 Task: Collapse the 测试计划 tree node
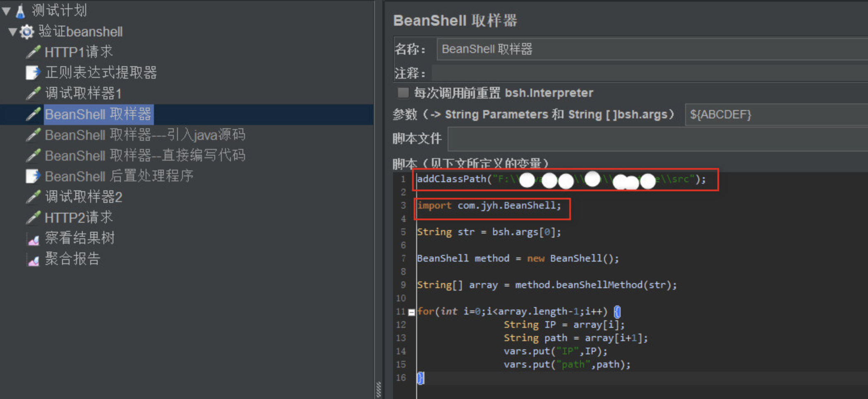[x=6, y=11]
